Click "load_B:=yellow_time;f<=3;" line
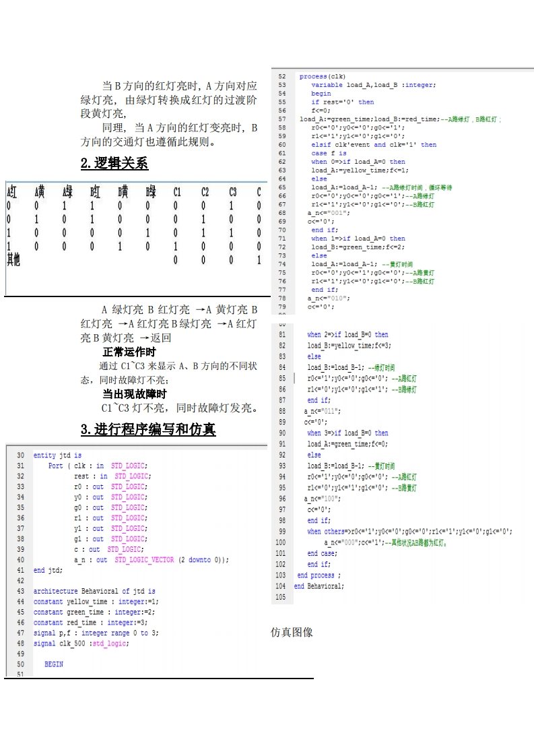Screen dimensions: 534x756 349,346
